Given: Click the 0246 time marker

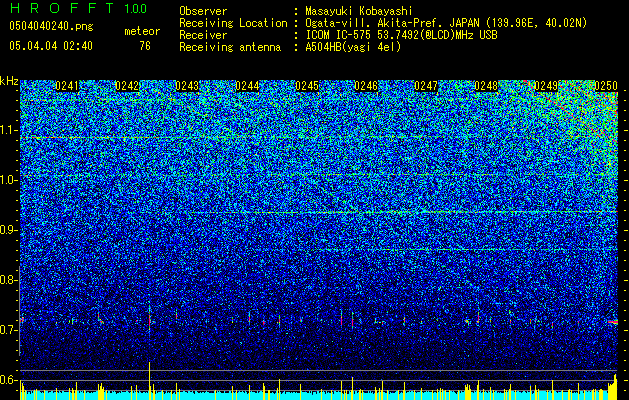Looking at the screenshot, I should click(366, 86).
